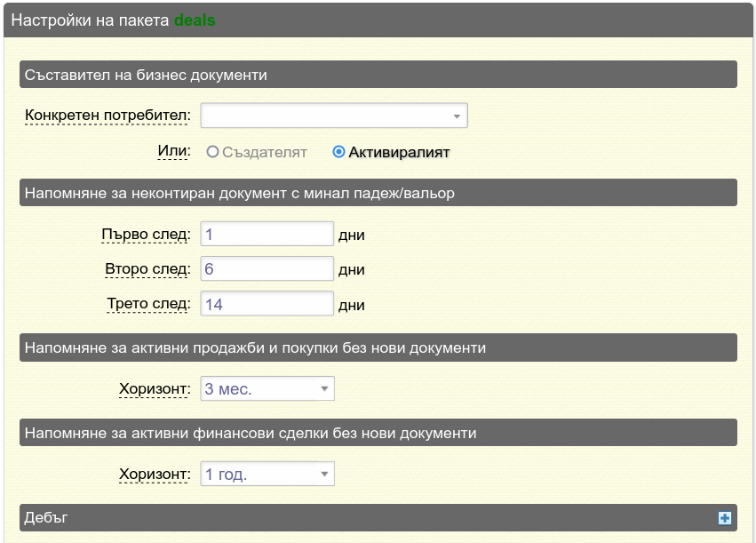
Task: Select the Активиралият radio button
Action: 339,152
